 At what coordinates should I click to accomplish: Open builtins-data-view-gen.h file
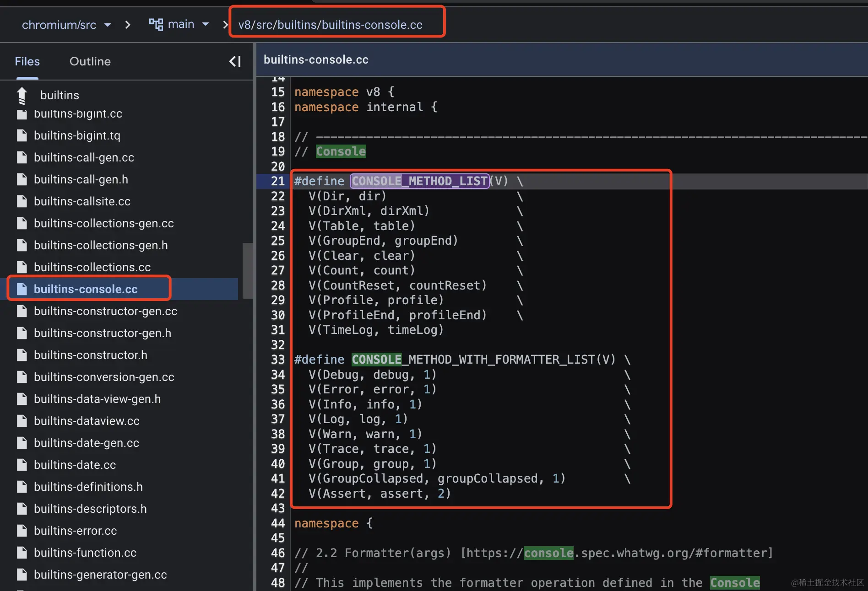[97, 399]
